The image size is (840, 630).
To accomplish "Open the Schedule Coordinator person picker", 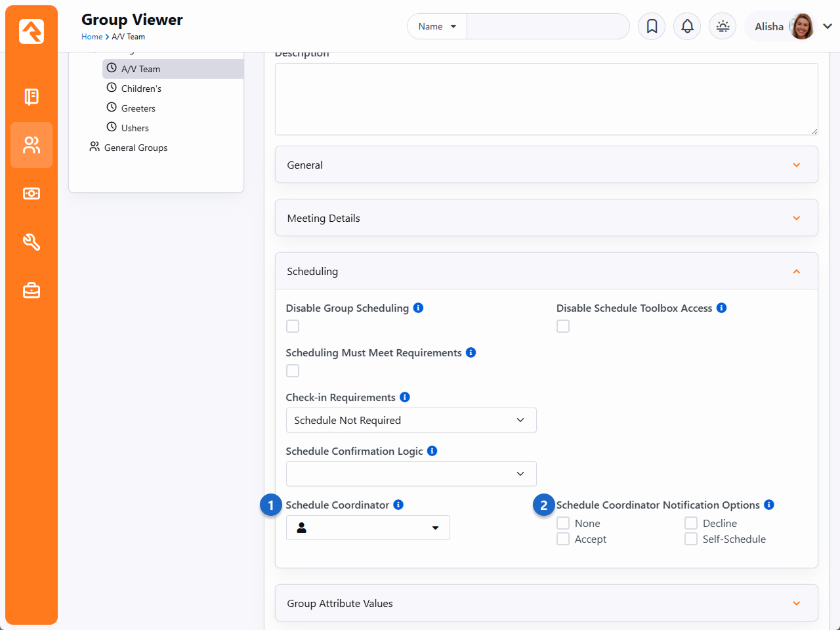I will (367, 528).
